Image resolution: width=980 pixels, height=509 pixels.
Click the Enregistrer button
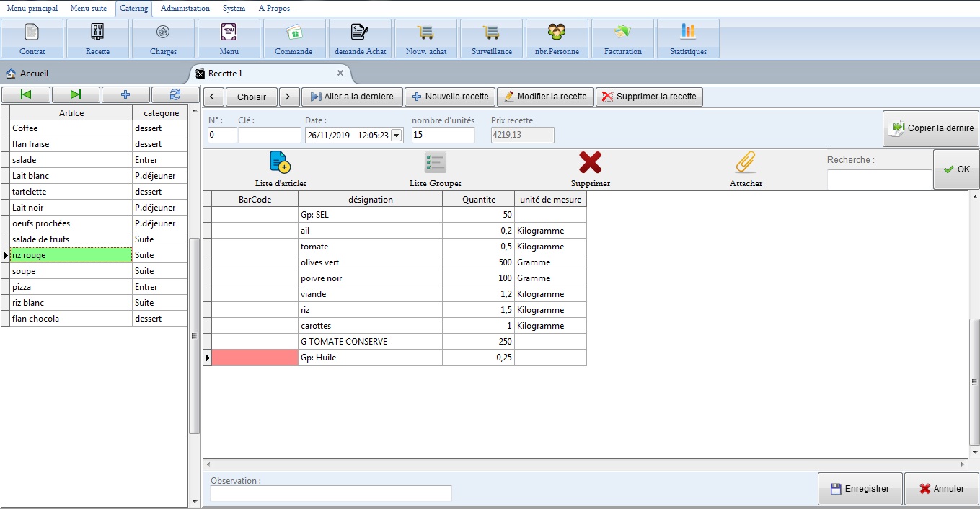click(860, 489)
